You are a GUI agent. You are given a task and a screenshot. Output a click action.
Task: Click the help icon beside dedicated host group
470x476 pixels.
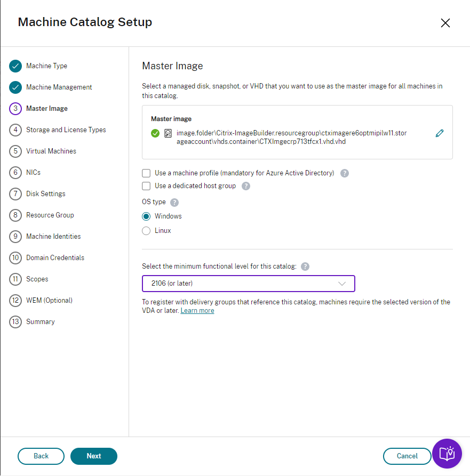click(246, 186)
